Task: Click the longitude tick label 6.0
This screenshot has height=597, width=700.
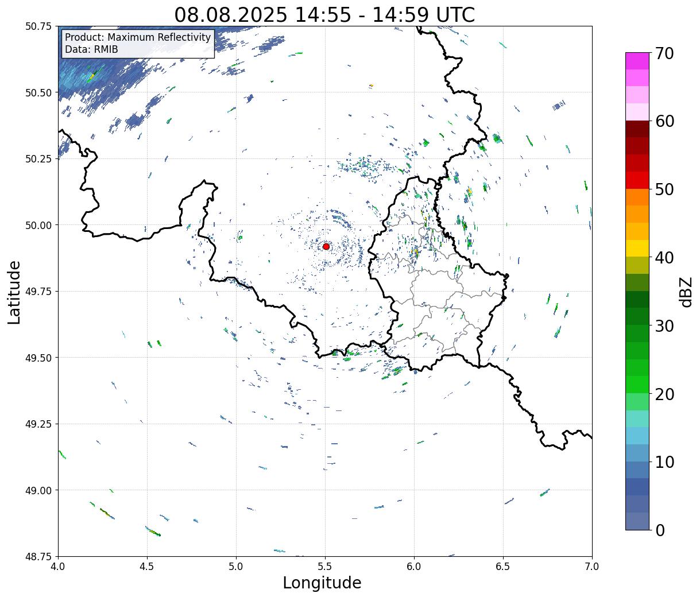Action: [x=414, y=567]
